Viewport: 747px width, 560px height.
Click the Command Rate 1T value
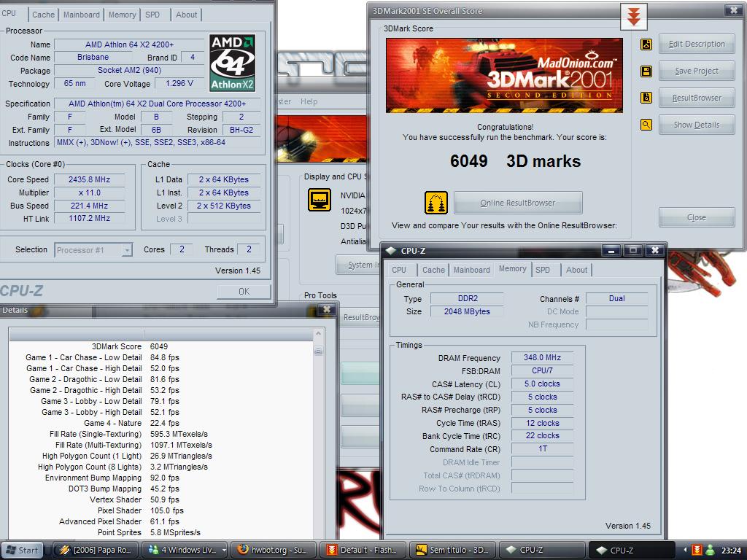coord(542,448)
